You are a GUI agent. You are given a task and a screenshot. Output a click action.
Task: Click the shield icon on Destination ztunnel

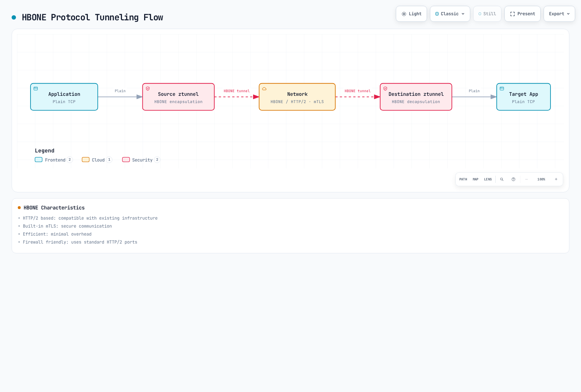click(x=385, y=89)
